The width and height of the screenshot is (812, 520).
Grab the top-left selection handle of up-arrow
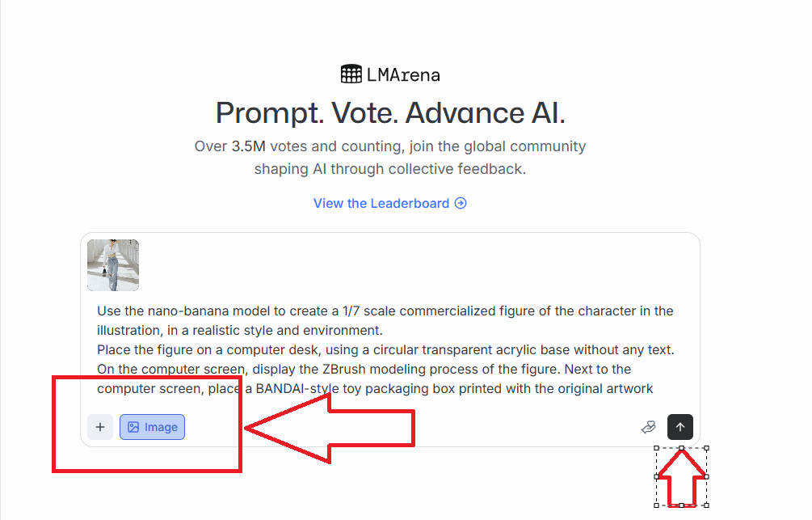[656, 448]
